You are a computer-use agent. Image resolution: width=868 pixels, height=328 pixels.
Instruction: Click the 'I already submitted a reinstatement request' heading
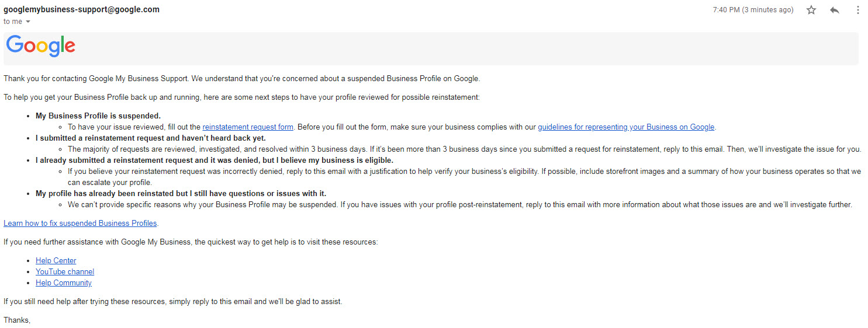pos(215,160)
